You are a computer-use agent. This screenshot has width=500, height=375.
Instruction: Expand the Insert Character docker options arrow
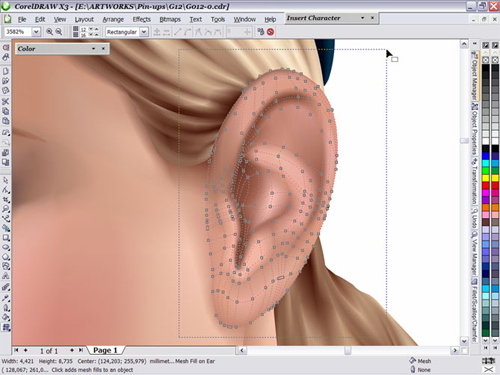click(x=362, y=18)
